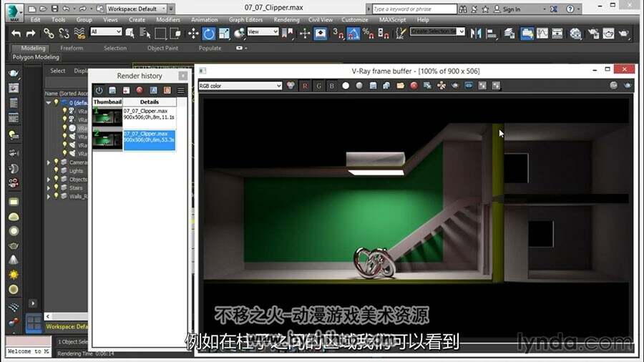Click the Align tool icon
This screenshot has height=362, width=644.
pyautogui.click(x=491, y=33)
